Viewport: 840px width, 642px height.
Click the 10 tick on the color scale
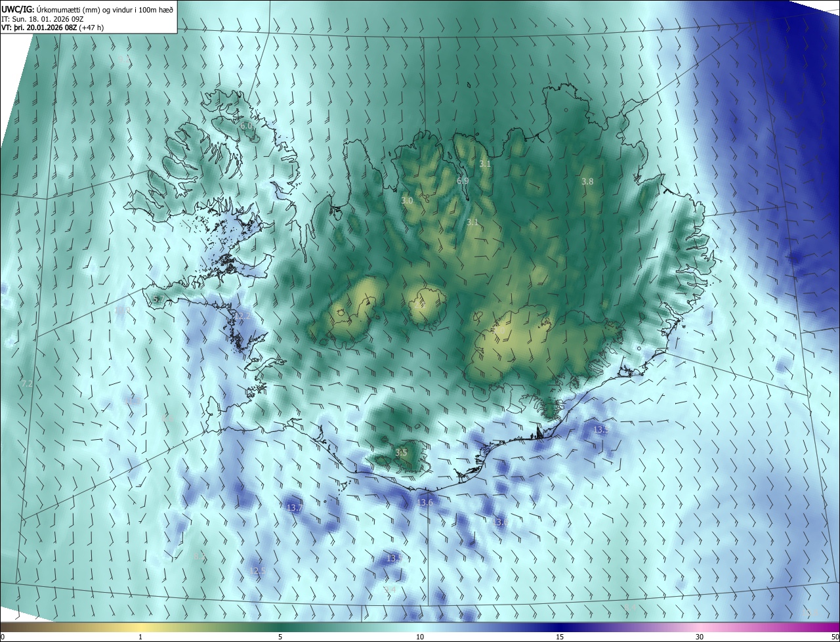420,637
